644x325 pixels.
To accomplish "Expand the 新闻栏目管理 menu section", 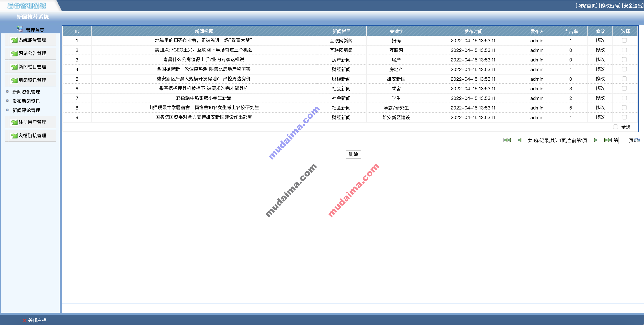I will [32, 67].
